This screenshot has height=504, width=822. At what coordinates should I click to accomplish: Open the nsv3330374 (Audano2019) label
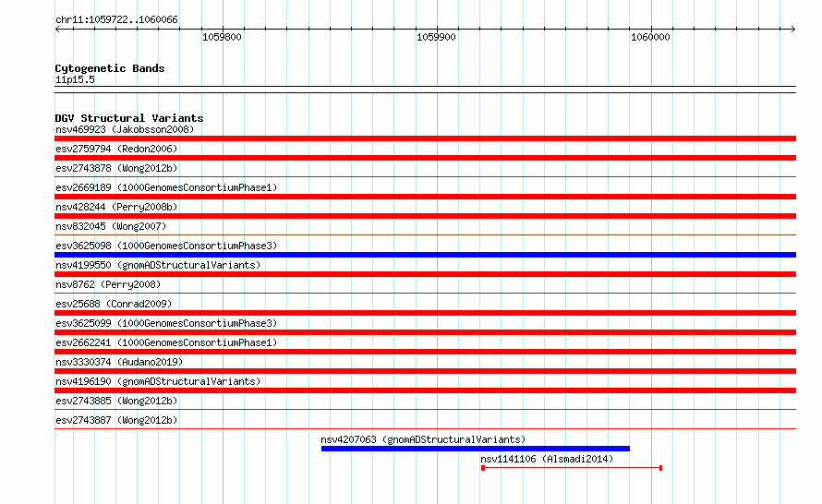[x=119, y=362]
